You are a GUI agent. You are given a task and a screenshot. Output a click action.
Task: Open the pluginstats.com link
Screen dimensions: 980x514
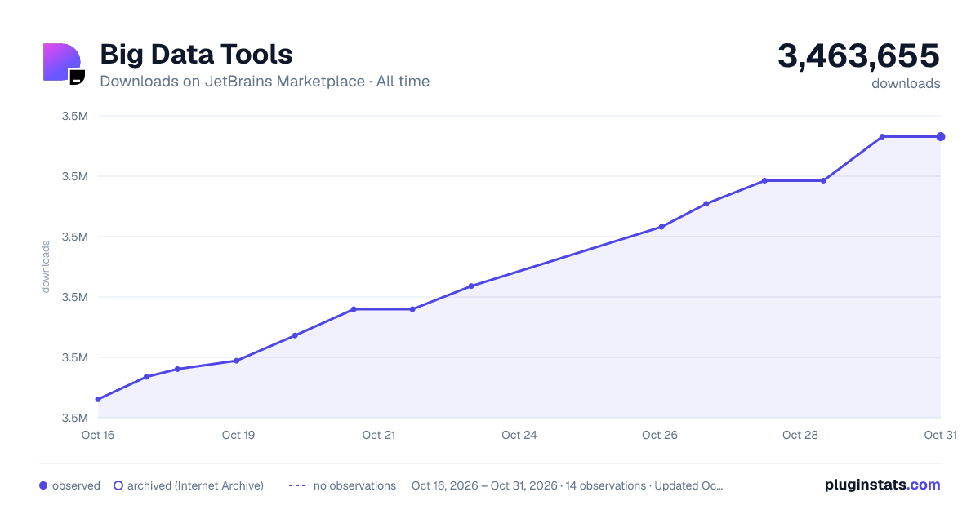click(882, 485)
